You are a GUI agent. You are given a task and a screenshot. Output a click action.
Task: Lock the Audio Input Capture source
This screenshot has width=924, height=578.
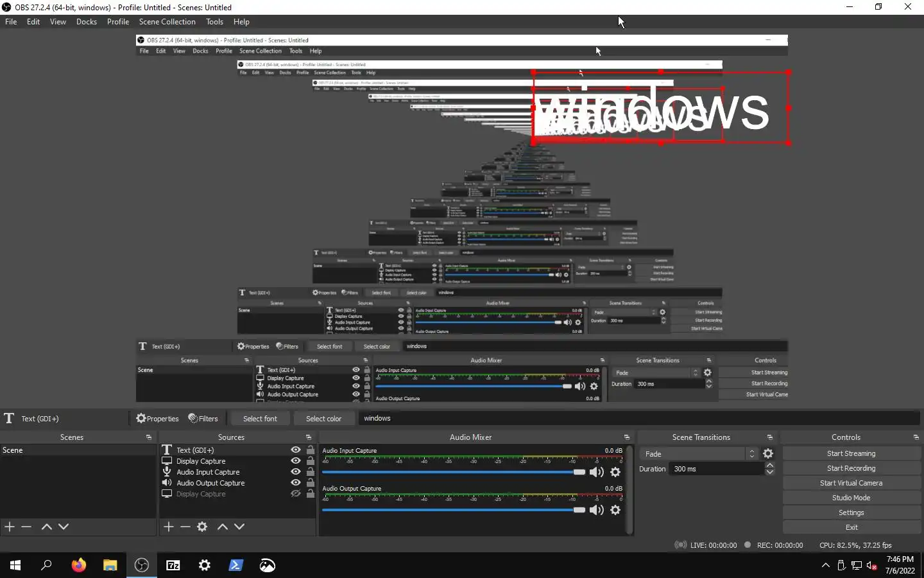pos(311,472)
